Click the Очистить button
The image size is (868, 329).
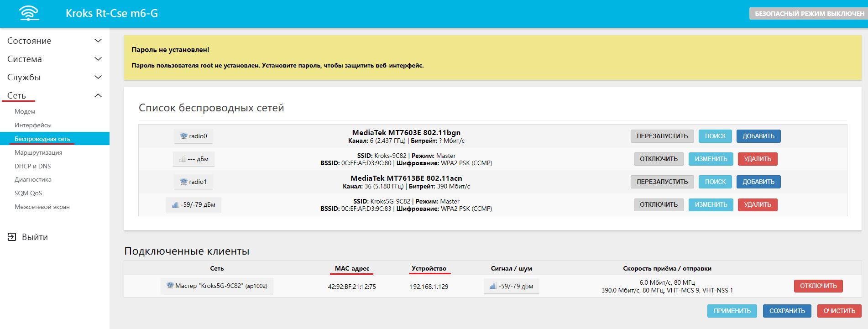pos(839,311)
